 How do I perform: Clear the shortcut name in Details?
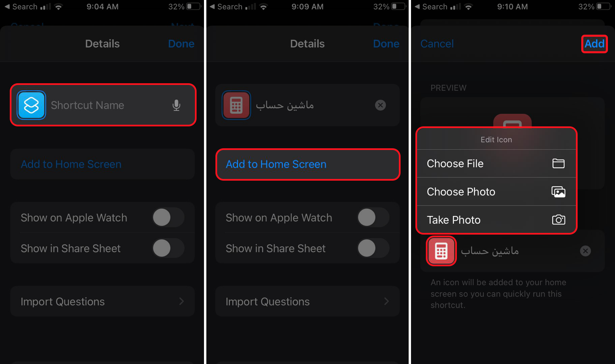[x=380, y=105]
